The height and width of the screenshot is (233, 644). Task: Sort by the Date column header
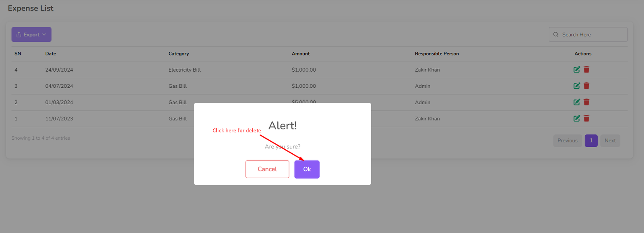[x=51, y=54]
